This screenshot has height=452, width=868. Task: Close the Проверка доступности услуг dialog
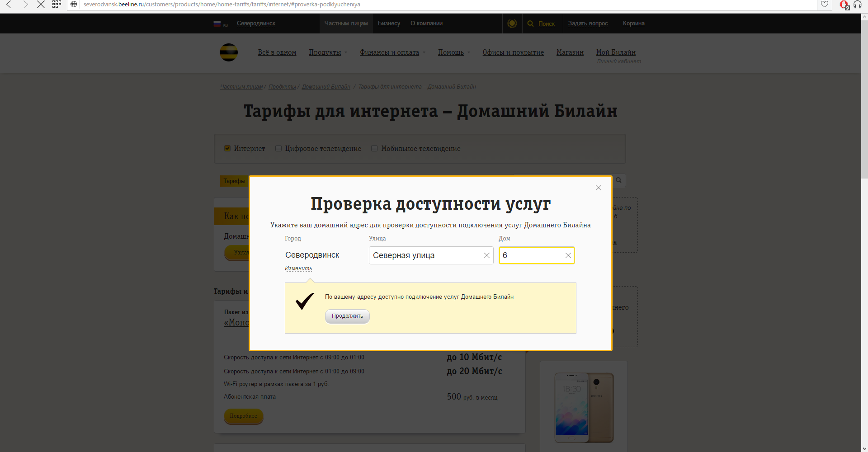tap(599, 188)
